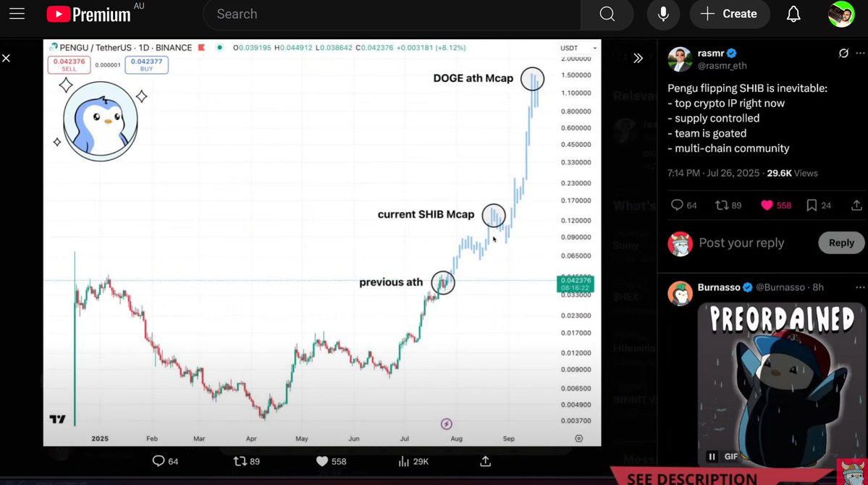Click the 2025 label on time axis
This screenshot has height=485, width=868.
click(x=100, y=439)
